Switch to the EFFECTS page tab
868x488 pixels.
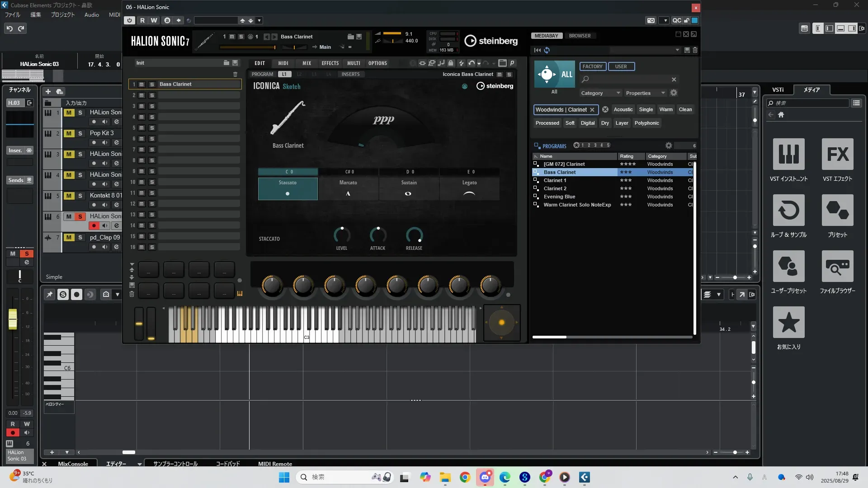pyautogui.click(x=330, y=63)
